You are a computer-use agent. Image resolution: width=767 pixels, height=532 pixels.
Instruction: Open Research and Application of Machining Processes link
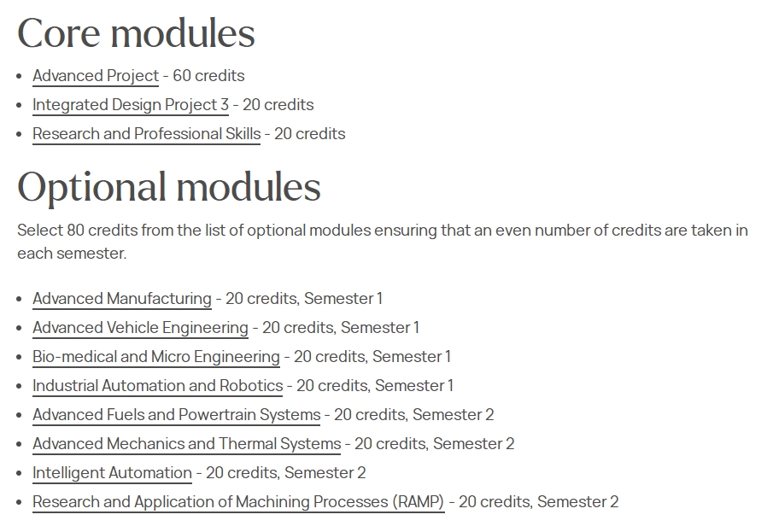click(x=238, y=501)
